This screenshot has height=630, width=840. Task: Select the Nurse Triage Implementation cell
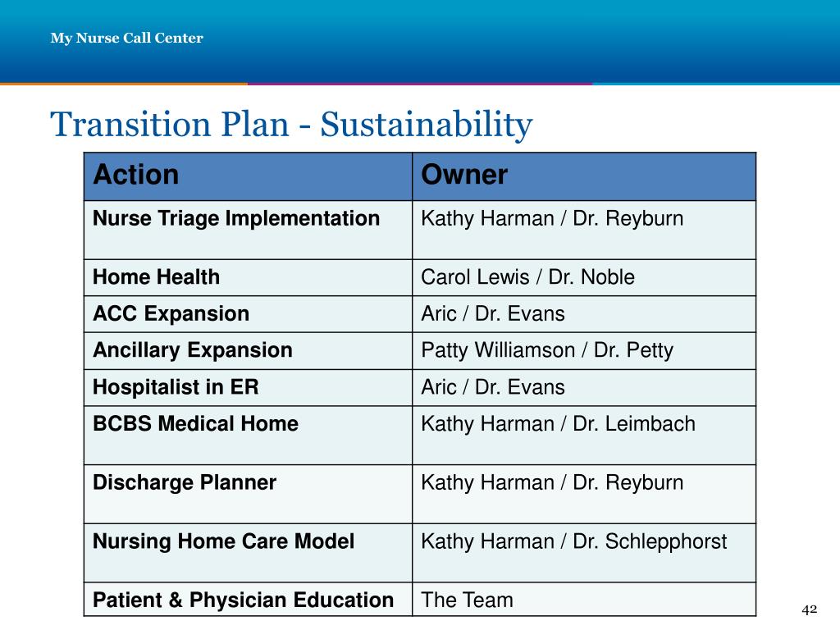pyautogui.click(x=248, y=231)
